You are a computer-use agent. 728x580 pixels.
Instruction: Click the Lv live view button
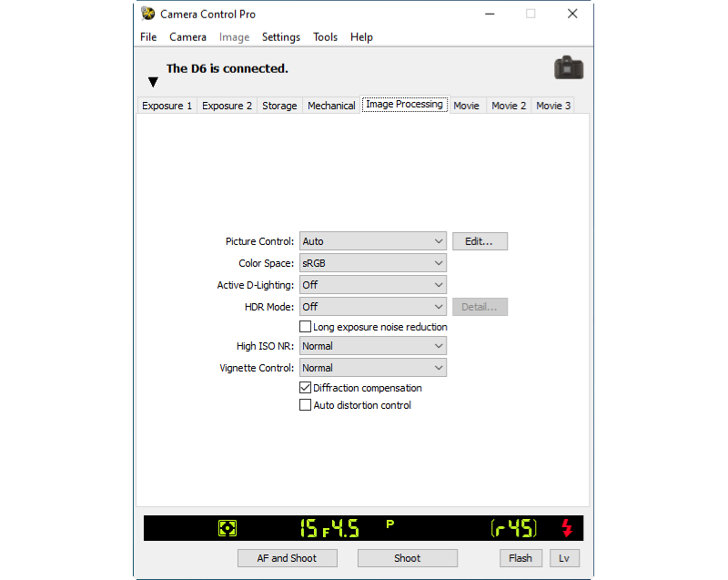point(564,558)
